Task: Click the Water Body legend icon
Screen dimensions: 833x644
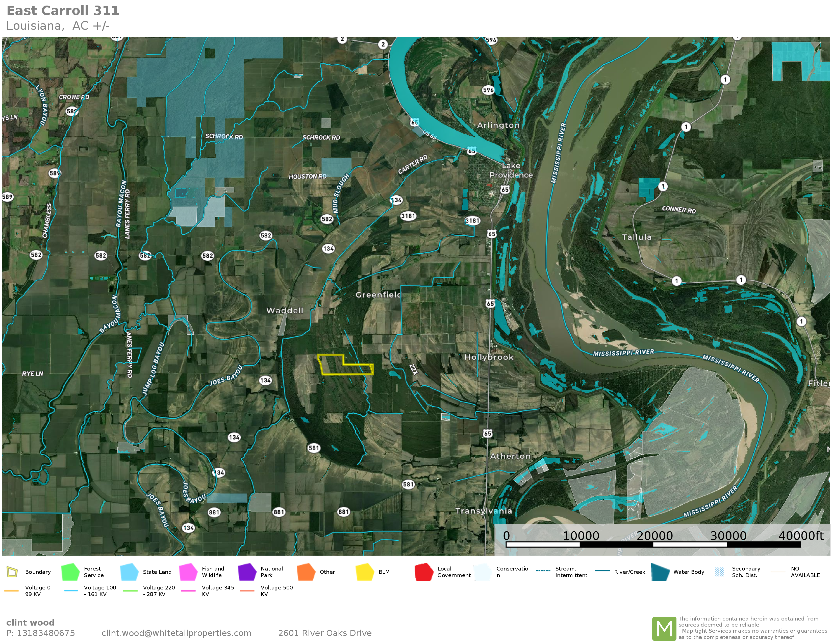Action: tap(660, 572)
